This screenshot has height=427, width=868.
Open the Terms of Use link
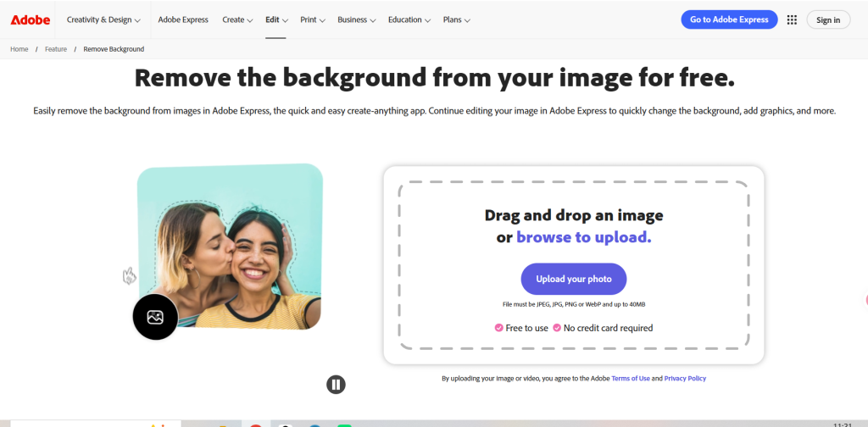point(631,379)
